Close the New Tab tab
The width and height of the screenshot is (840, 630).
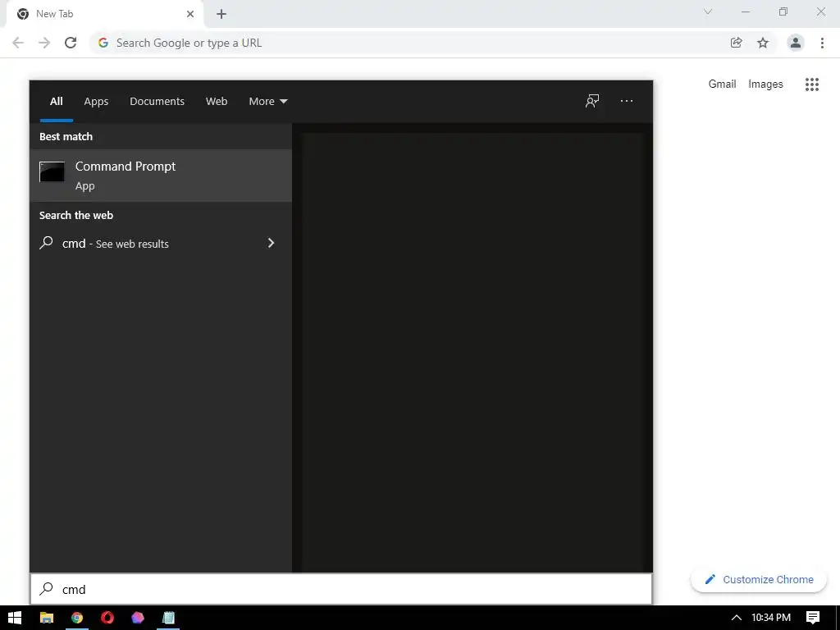[190, 14]
